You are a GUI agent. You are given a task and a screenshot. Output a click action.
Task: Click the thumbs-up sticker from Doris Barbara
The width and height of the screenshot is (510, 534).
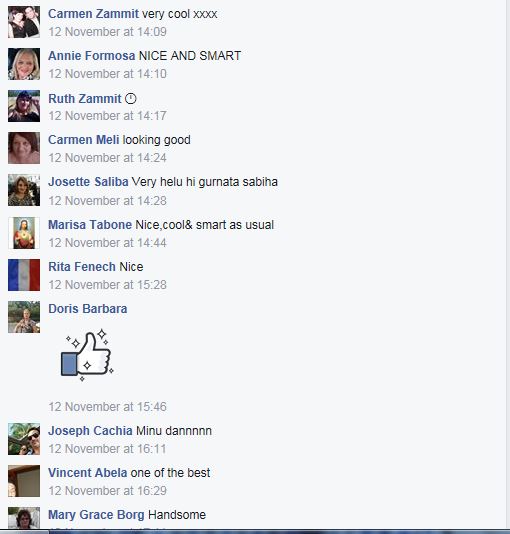[87, 355]
